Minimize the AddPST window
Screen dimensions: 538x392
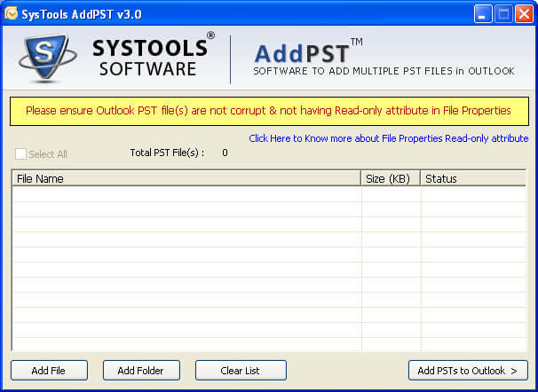[483, 14]
